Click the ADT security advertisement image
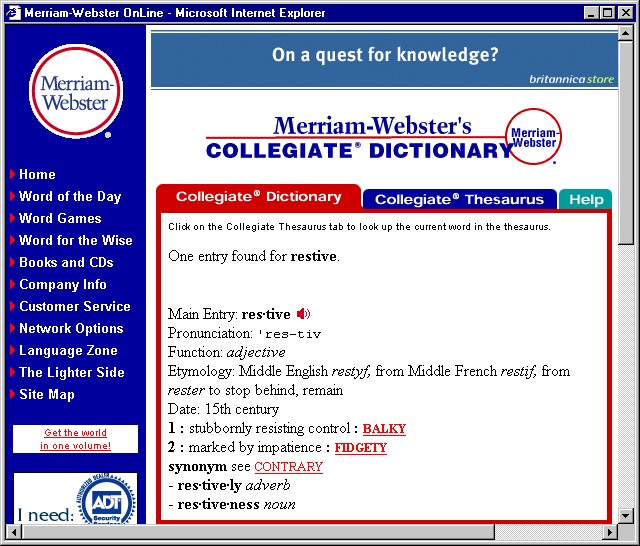640x546 pixels. click(76, 498)
